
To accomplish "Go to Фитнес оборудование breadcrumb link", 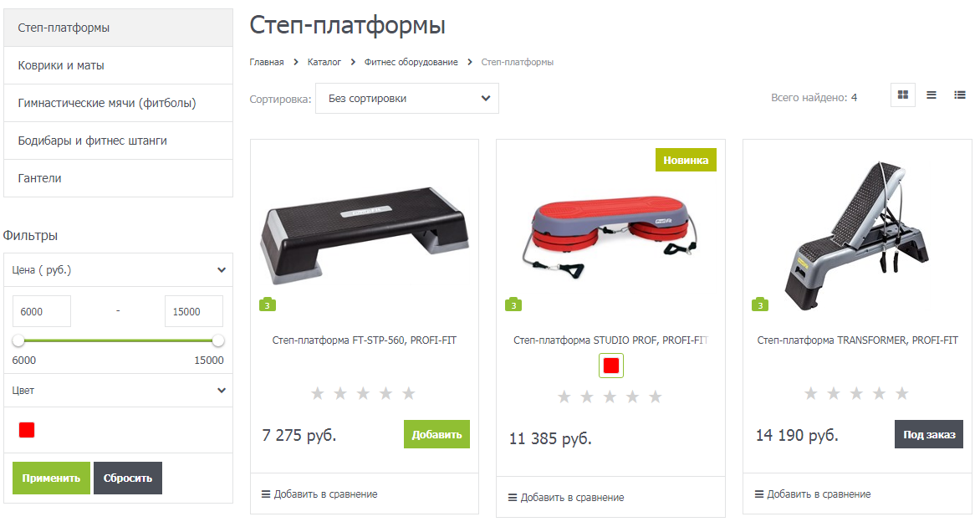I will [x=411, y=62].
